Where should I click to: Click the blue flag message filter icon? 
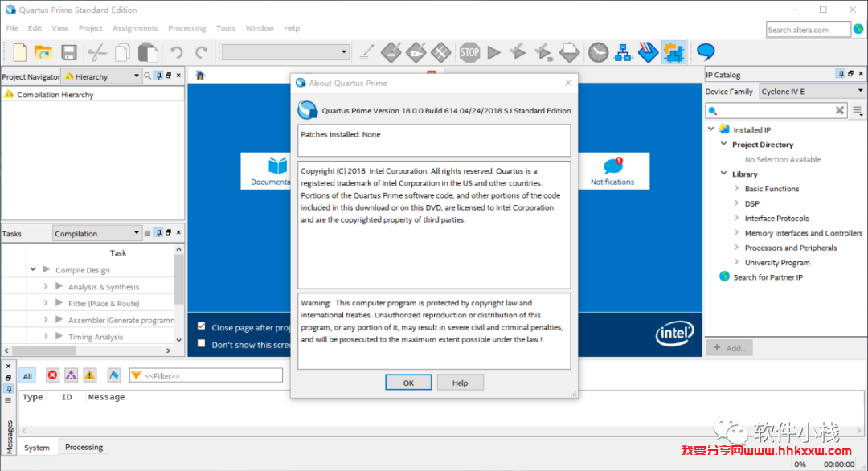pos(113,375)
